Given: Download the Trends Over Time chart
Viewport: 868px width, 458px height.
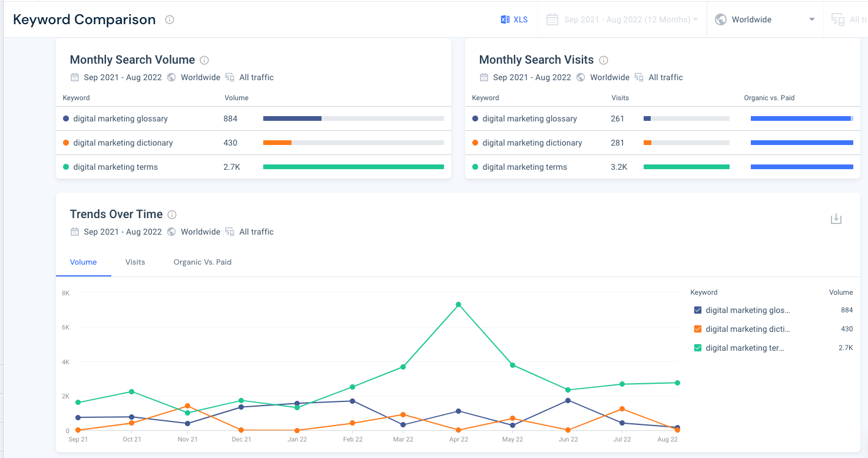Looking at the screenshot, I should [x=836, y=219].
